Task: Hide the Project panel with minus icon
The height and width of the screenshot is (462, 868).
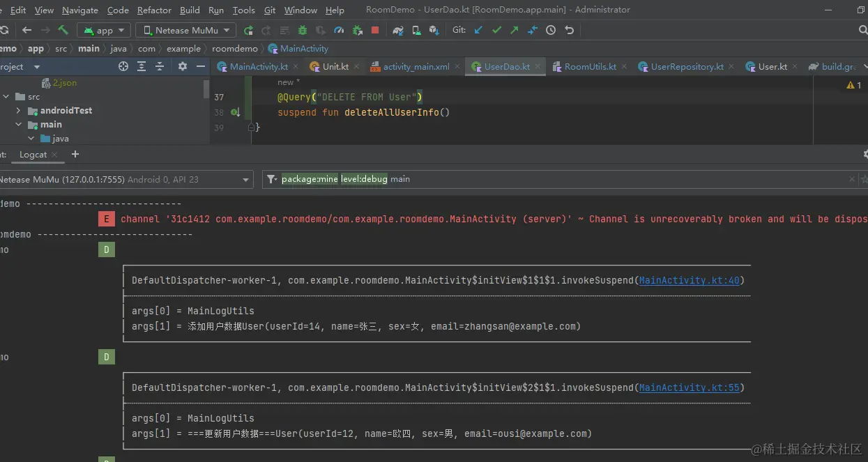Action: [201, 66]
